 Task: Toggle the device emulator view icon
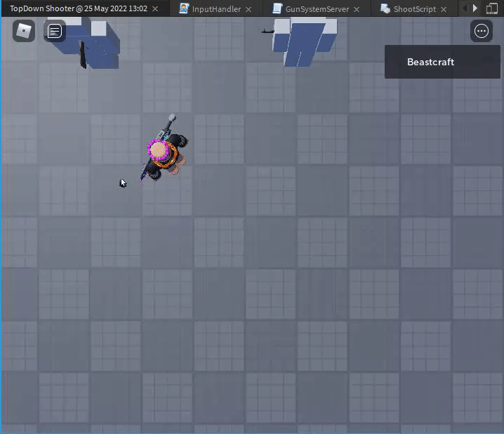point(492,8)
